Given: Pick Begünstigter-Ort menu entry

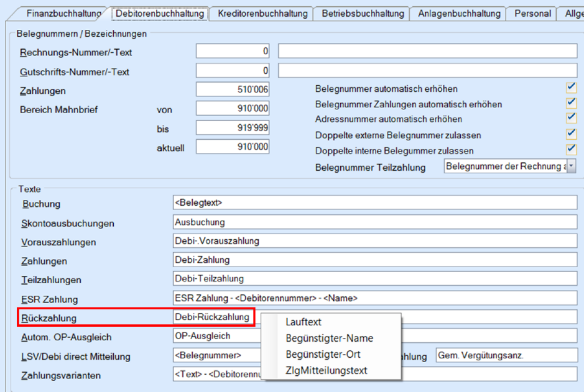Looking at the screenshot, I should (323, 354).
